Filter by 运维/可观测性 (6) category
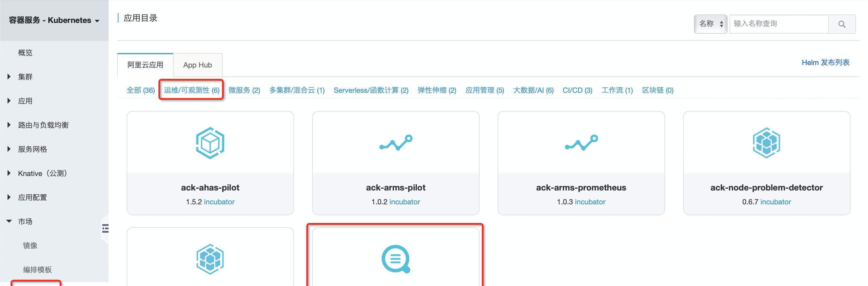868x286 pixels. [x=192, y=90]
